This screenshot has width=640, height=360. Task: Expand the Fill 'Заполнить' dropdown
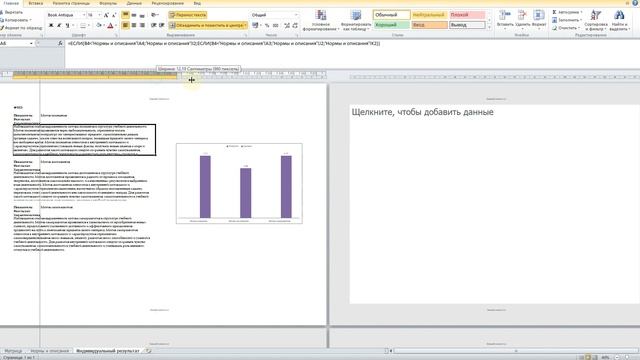coord(580,20)
